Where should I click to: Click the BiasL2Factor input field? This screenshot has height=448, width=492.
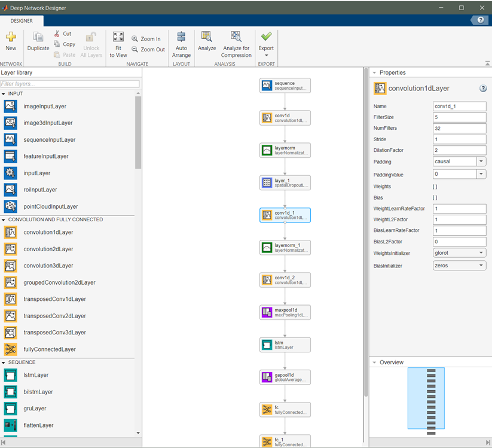coord(460,242)
